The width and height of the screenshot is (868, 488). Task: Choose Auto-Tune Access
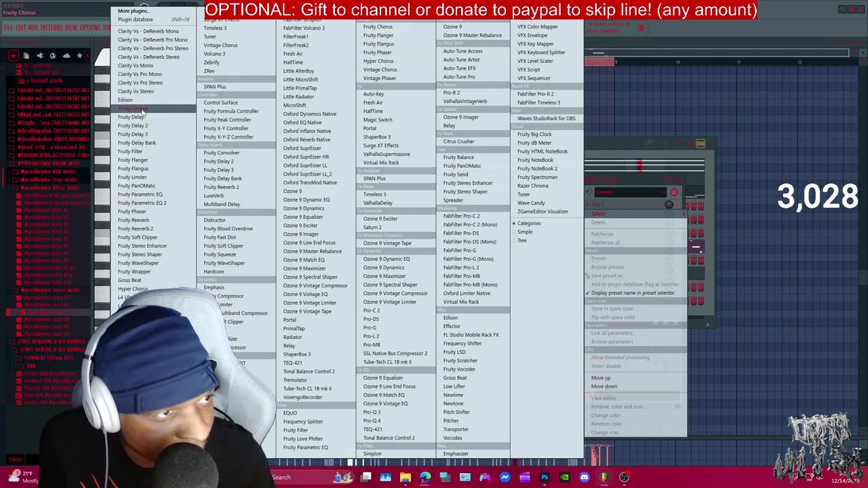(x=462, y=52)
